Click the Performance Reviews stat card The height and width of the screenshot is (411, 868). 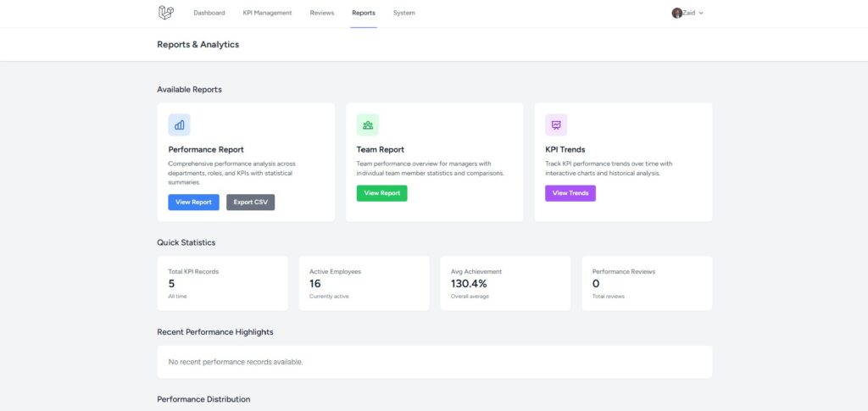(x=647, y=283)
